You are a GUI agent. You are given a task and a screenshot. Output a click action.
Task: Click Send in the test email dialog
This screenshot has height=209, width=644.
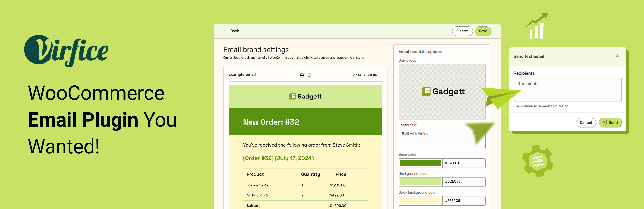610,122
